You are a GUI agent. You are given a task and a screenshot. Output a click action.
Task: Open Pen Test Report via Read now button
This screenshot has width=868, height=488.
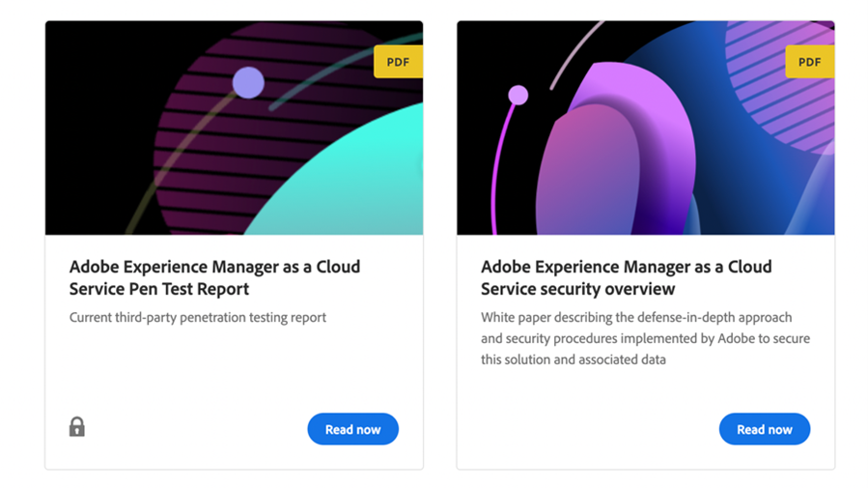click(352, 429)
